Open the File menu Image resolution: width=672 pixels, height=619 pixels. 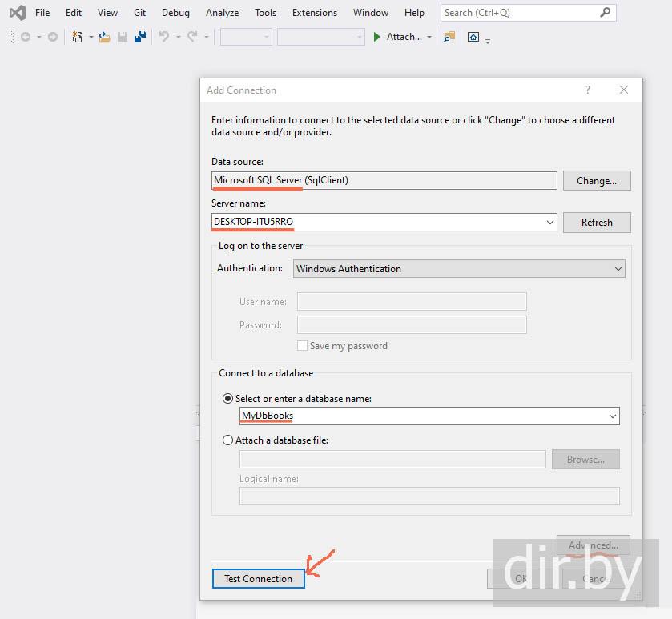tap(42, 13)
